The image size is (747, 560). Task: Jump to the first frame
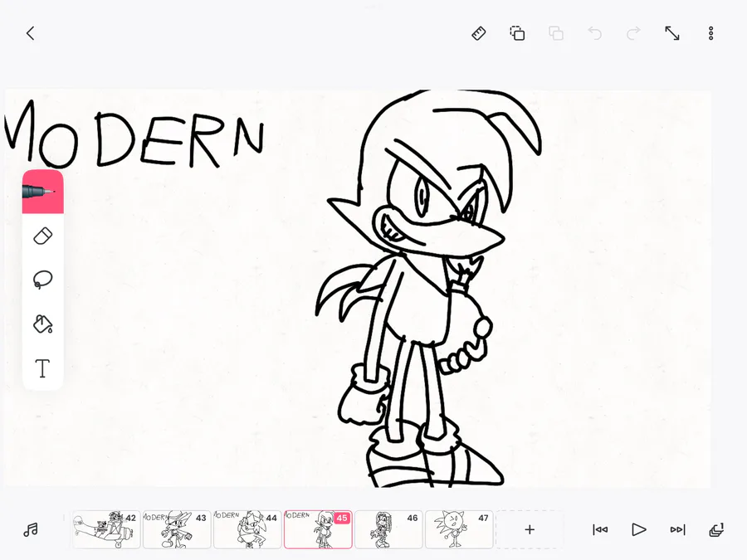click(600, 529)
